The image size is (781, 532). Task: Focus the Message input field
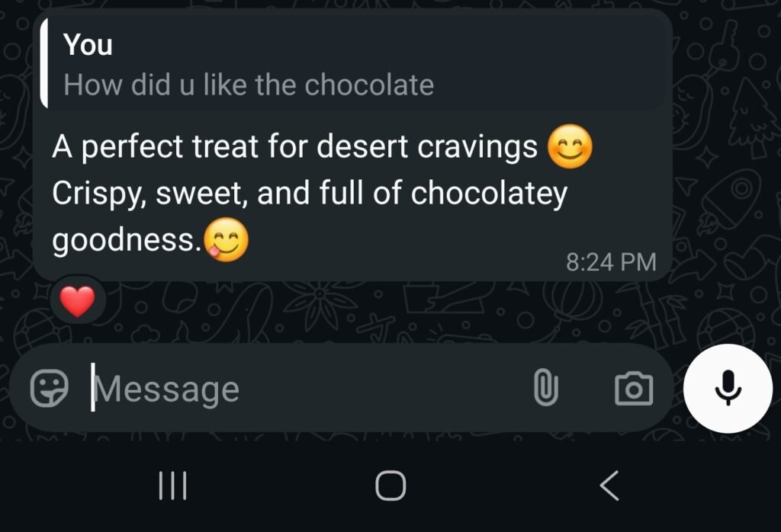tap(309, 388)
